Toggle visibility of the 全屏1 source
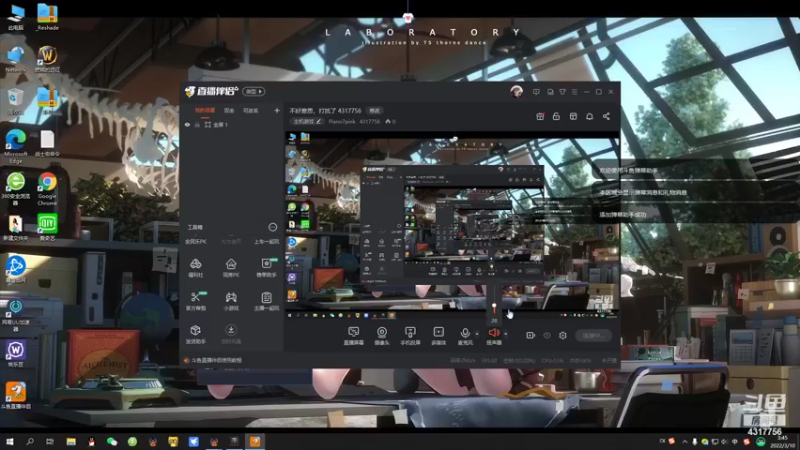Screen dimensions: 800x450 (187, 124)
